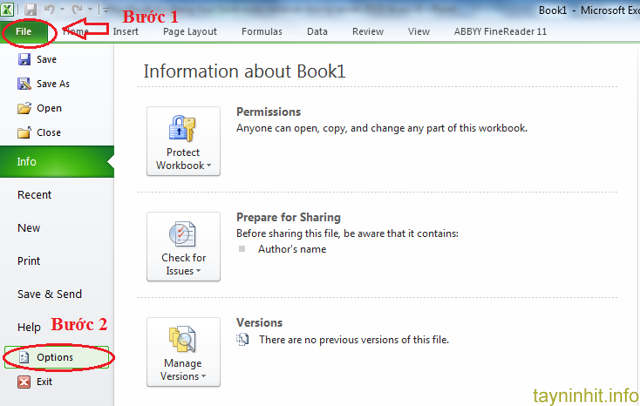The height and width of the screenshot is (406, 640).
Task: Select Save & Send in the sidebar
Action: (x=49, y=294)
